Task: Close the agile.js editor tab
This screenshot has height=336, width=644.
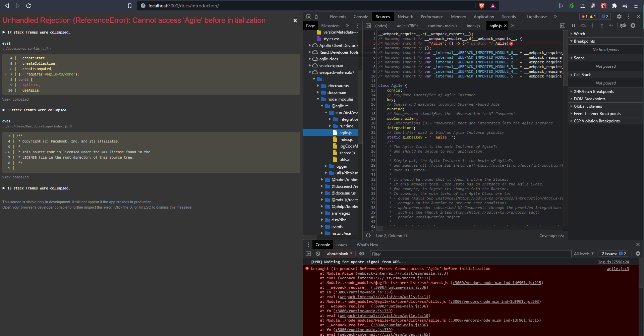Action: pyautogui.click(x=506, y=26)
